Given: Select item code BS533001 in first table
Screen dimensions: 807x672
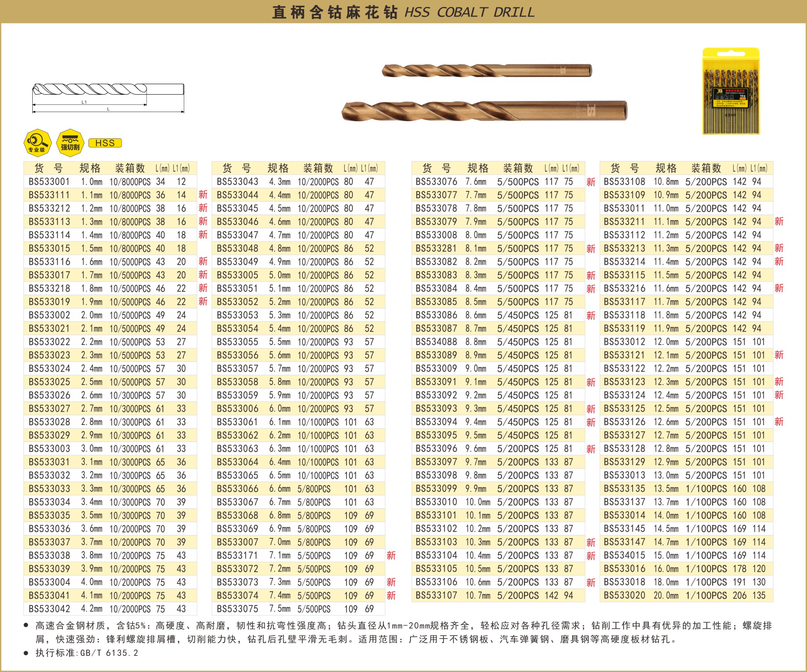Looking at the screenshot, I should tap(49, 182).
